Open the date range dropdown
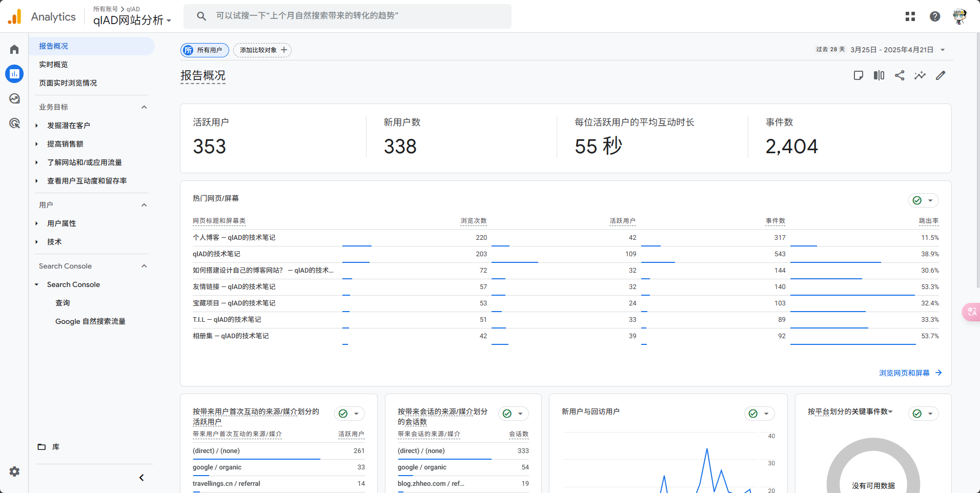The width and height of the screenshot is (980, 493). point(943,50)
